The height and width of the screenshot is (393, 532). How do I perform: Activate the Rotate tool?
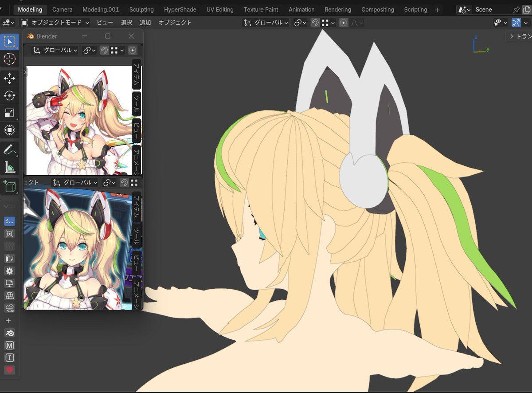(x=10, y=95)
